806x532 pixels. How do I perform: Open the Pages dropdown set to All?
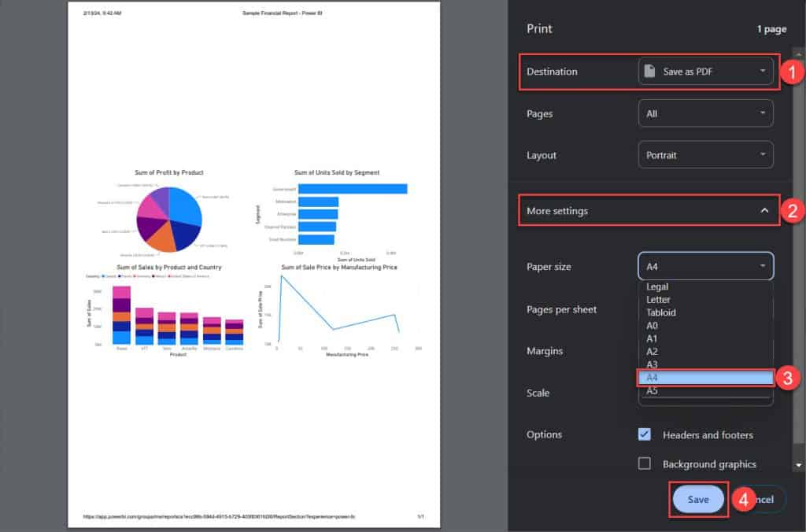705,113
